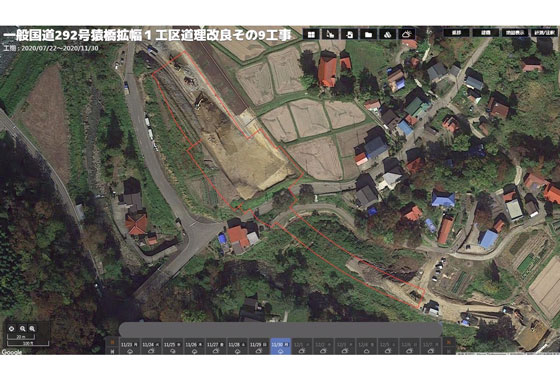Open the grid dashboard icon
Screen dimensions: 560x380
(x=311, y=34)
